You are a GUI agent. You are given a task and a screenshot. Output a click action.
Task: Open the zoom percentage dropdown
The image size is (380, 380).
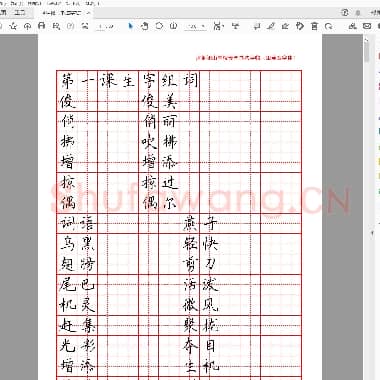196,26
